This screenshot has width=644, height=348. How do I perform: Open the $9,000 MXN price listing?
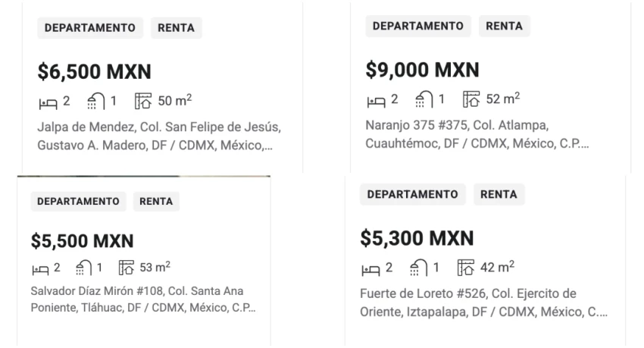click(422, 71)
